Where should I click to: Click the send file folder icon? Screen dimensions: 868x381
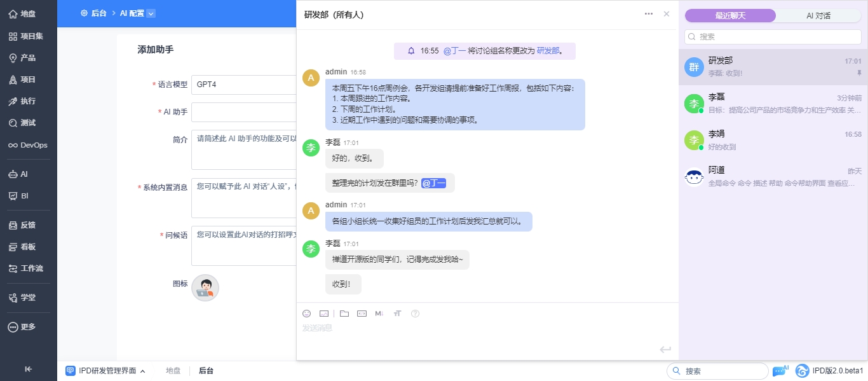(344, 314)
